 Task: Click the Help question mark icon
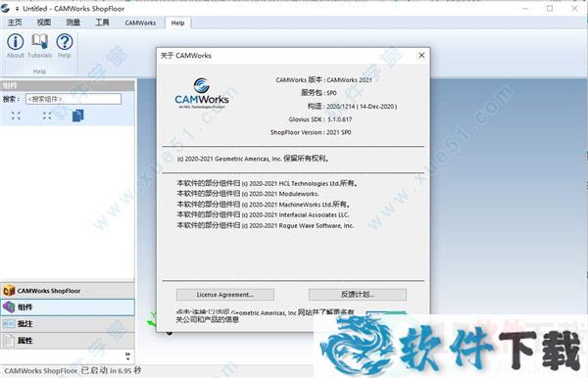[65, 41]
